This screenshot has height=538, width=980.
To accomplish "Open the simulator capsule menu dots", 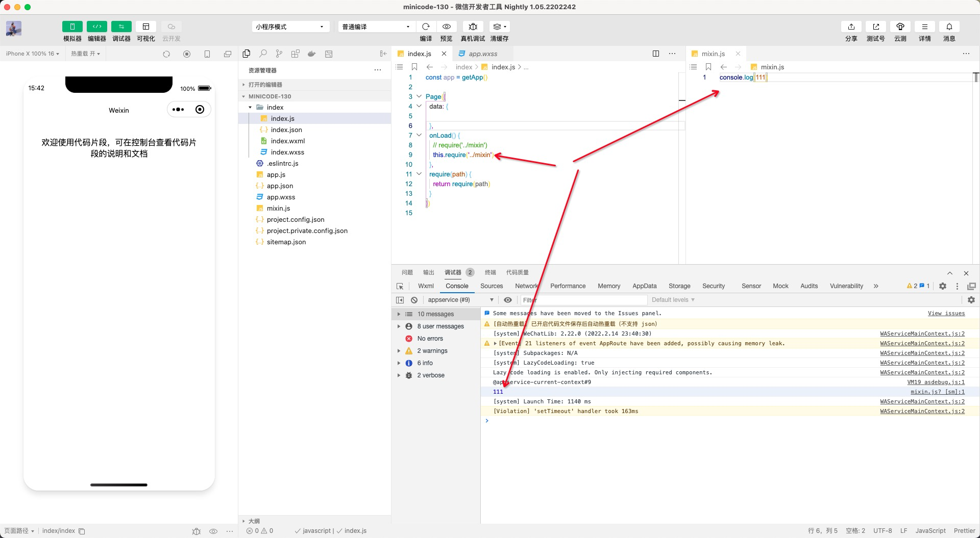I will tap(178, 109).
